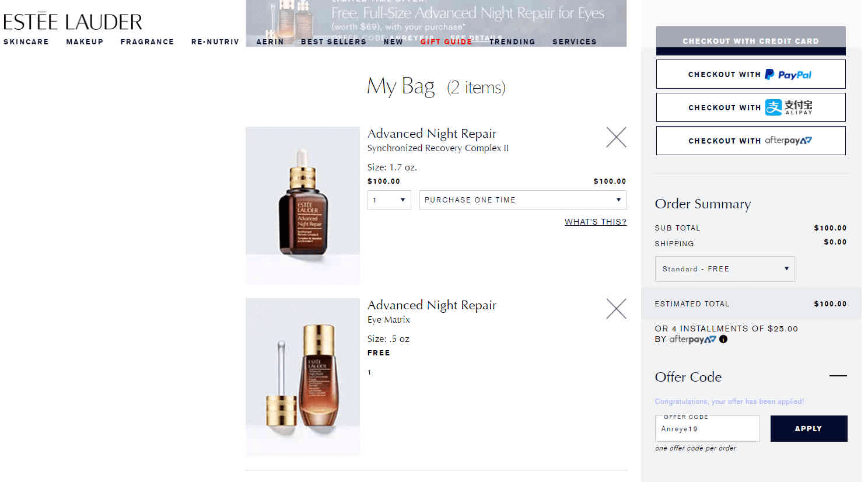Open the Trending menu
This screenshot has width=868, height=482.
click(x=512, y=42)
